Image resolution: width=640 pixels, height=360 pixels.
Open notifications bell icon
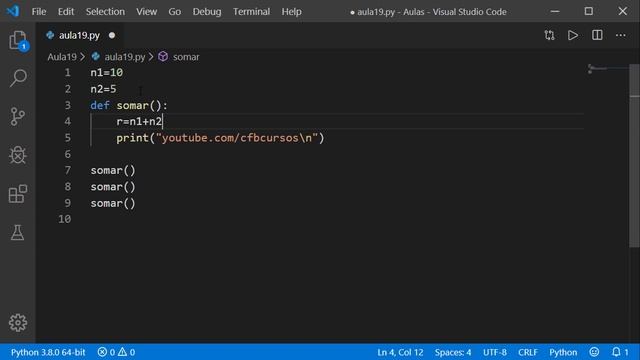click(x=616, y=352)
